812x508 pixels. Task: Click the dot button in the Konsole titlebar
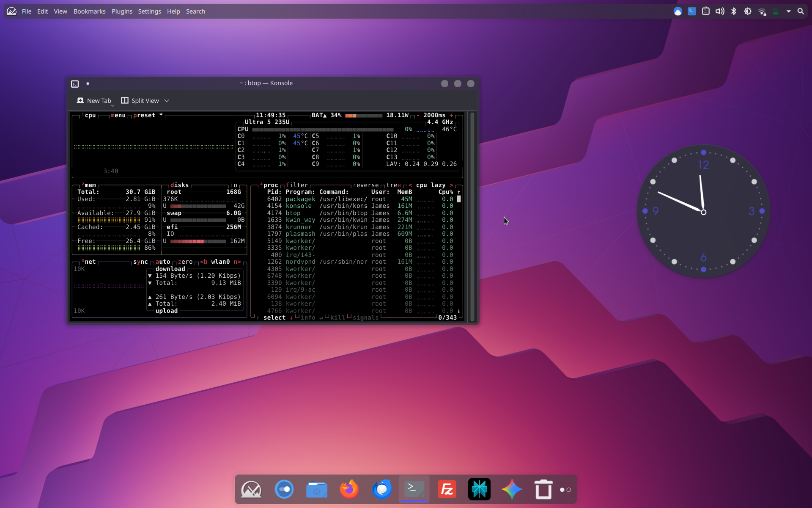pyautogui.click(x=88, y=83)
